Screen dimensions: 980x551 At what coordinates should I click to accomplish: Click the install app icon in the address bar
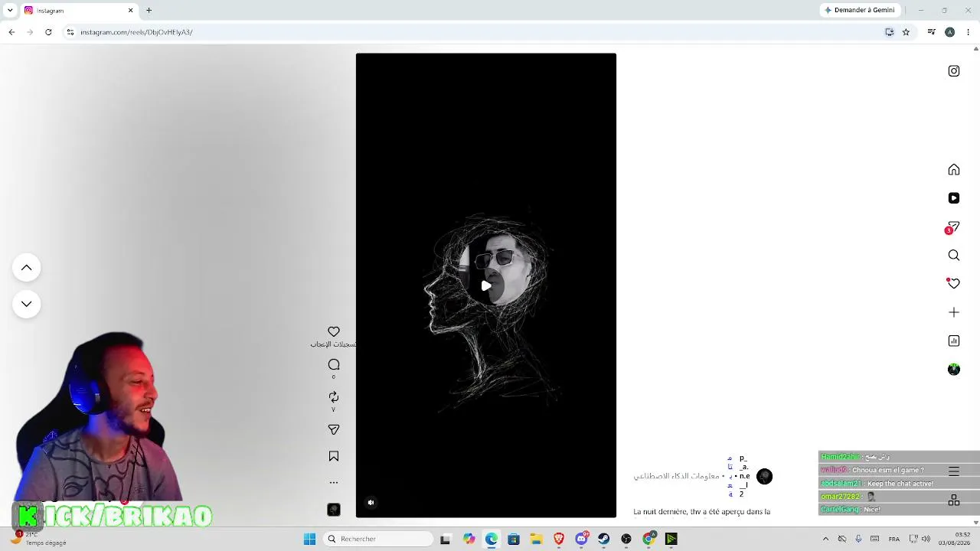click(890, 32)
